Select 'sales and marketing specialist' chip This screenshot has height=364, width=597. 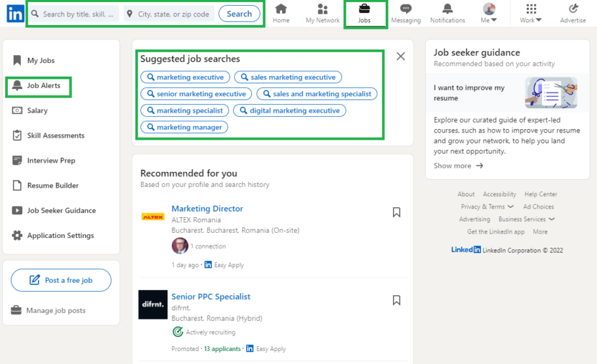(x=317, y=94)
